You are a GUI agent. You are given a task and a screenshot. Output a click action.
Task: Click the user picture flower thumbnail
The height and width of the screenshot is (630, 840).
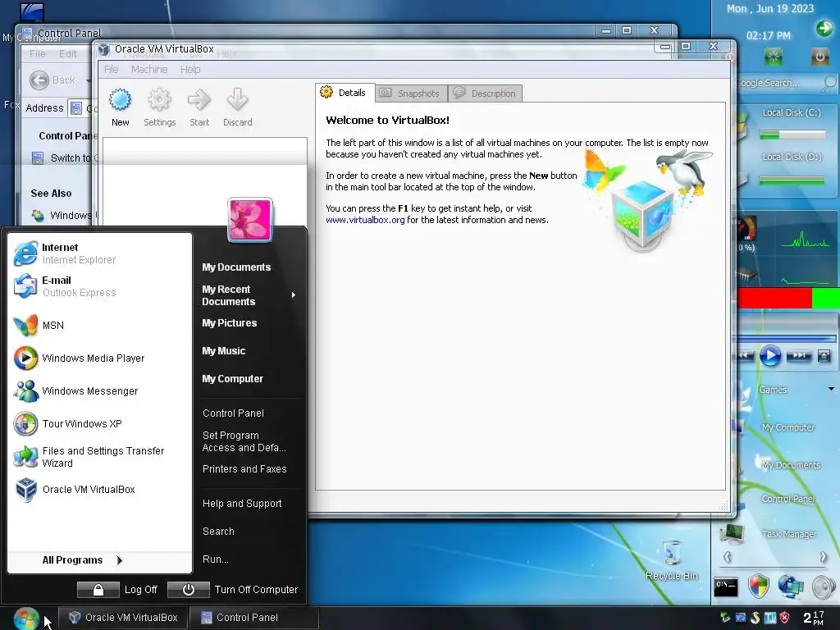pos(250,220)
